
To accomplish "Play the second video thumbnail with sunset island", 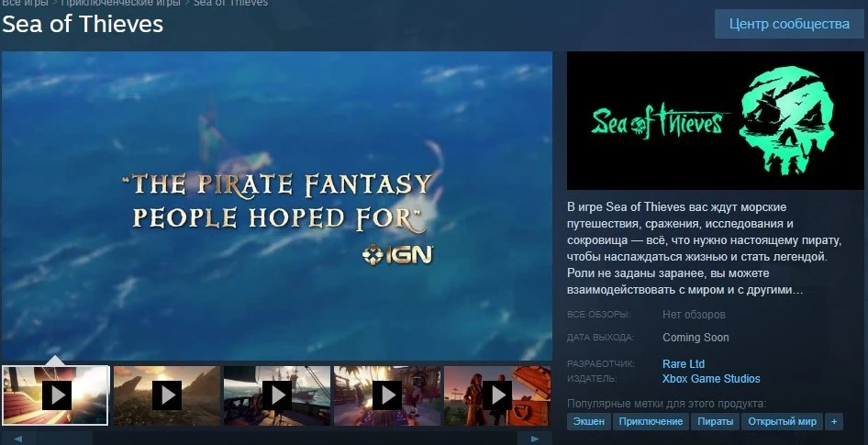I will click(x=167, y=395).
